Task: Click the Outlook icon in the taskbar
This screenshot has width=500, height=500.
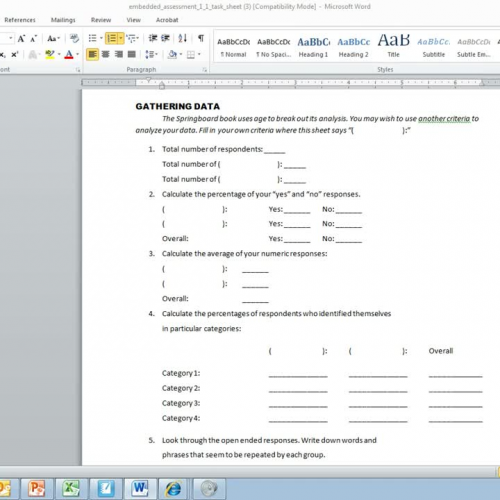Action: (x=6, y=489)
